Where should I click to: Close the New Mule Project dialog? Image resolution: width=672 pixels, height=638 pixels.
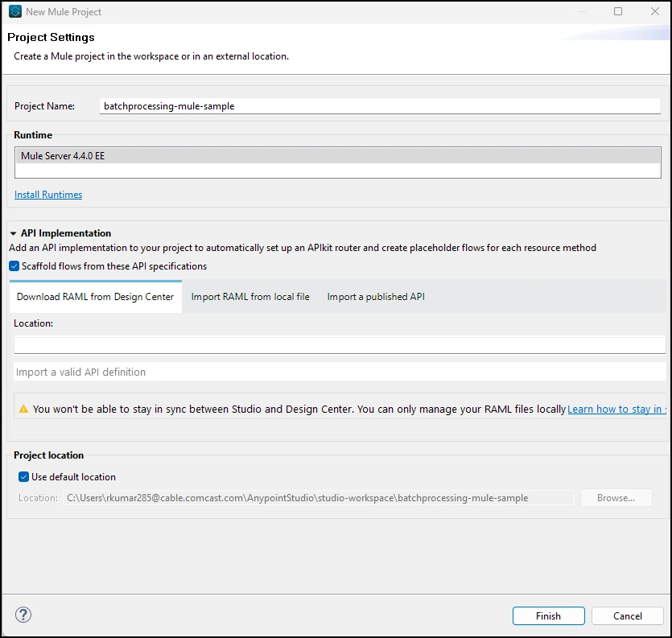655,11
